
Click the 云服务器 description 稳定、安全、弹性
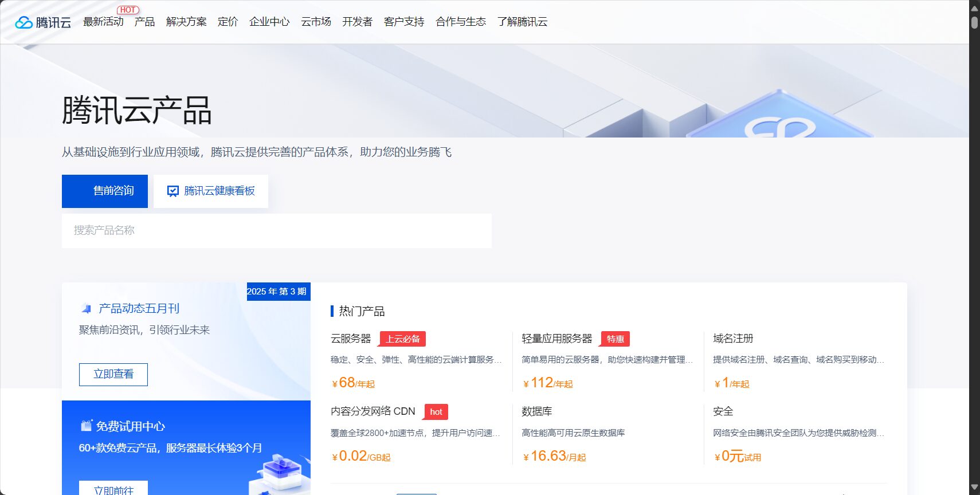point(416,360)
